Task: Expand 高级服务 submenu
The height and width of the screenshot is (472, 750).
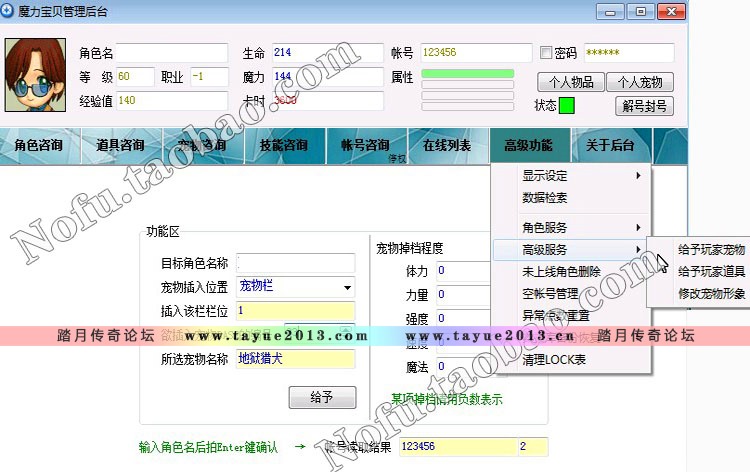Action: point(572,249)
